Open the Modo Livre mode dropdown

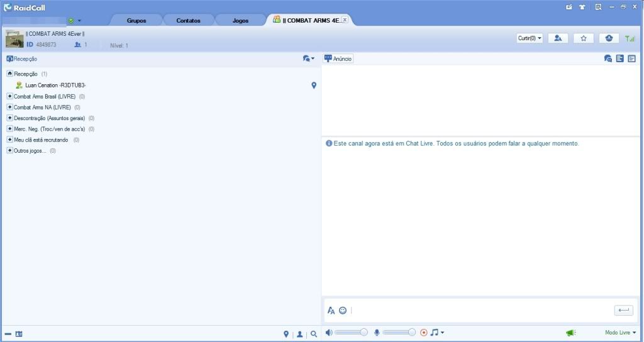click(x=620, y=333)
